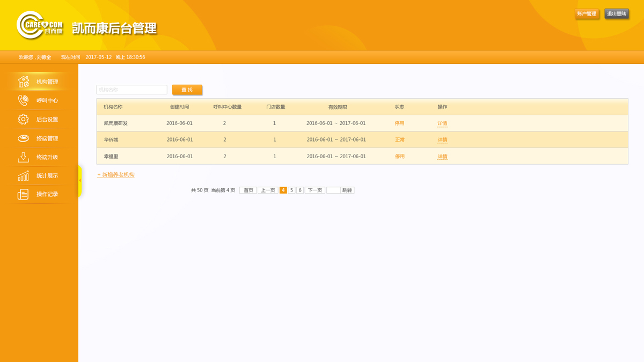
Task: Click the 共 50 页 page count text
Action: pos(200,190)
